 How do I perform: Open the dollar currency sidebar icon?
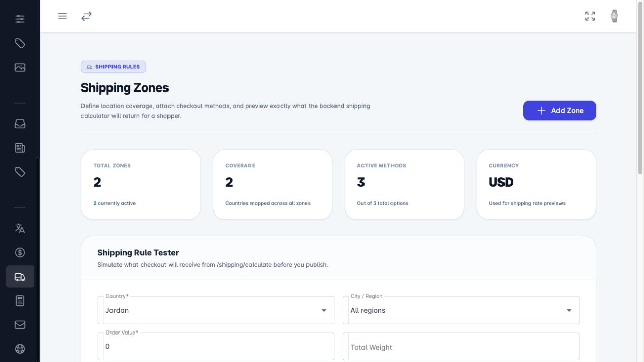coord(20,252)
